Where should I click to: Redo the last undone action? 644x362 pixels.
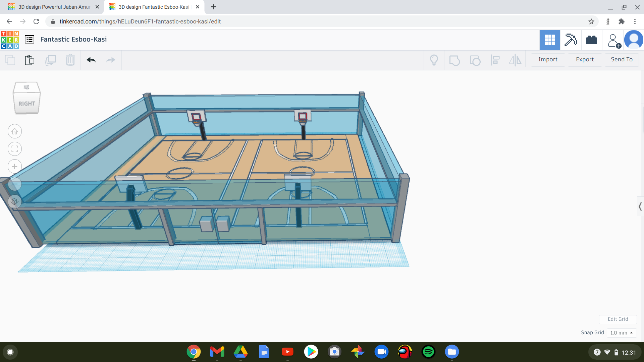[111, 60]
